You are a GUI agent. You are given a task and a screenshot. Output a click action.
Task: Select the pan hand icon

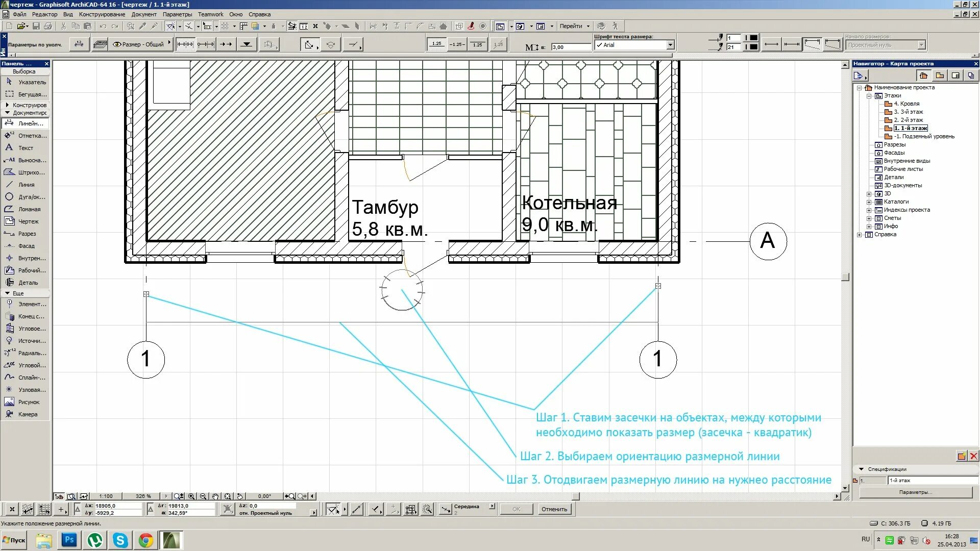[215, 496]
